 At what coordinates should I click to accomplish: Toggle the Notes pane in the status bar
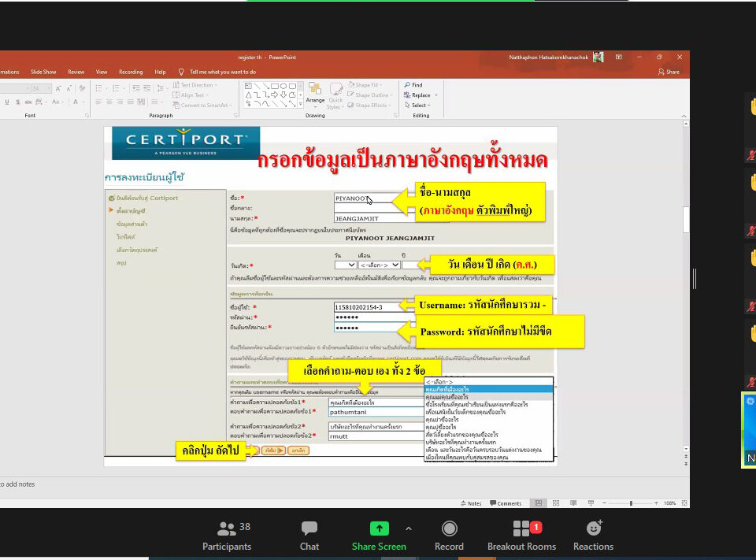tap(471, 503)
